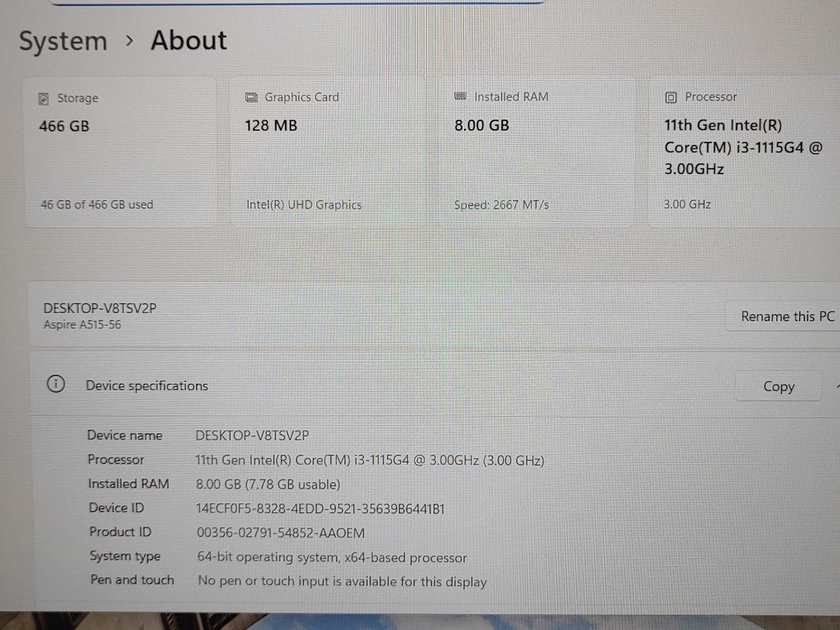
Task: Select the 128 MB graphics memory value
Action: click(271, 125)
